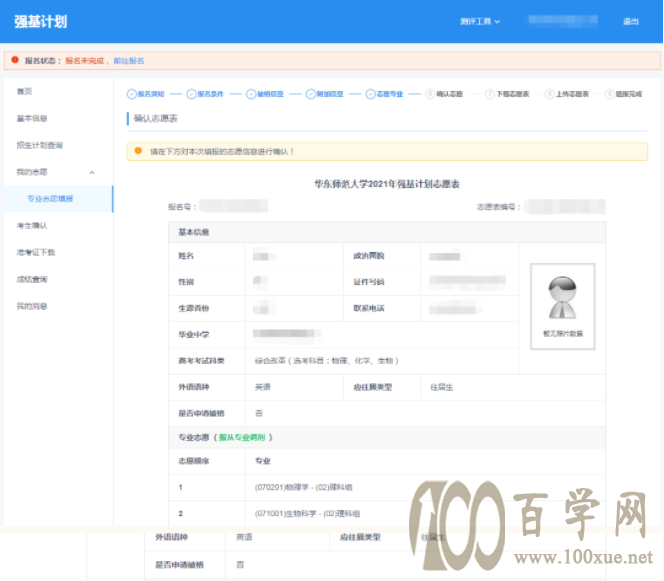664x581 pixels.
Task: Click the 英语 foreign language value in main form
Action: [x=263, y=387]
